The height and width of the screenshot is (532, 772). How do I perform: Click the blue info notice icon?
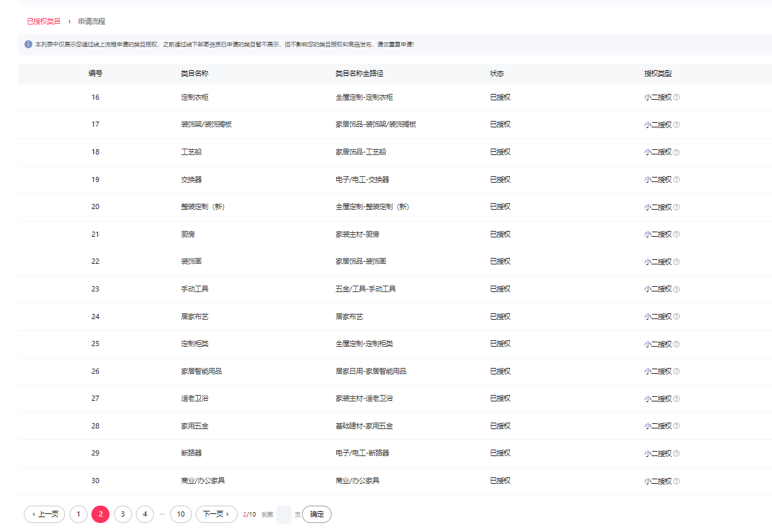pyautogui.click(x=28, y=44)
